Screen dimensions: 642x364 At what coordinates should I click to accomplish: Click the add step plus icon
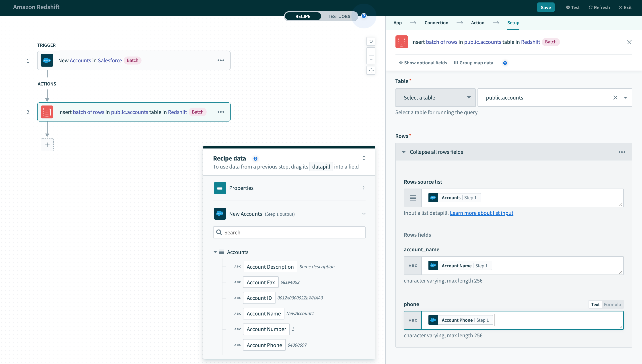point(47,145)
